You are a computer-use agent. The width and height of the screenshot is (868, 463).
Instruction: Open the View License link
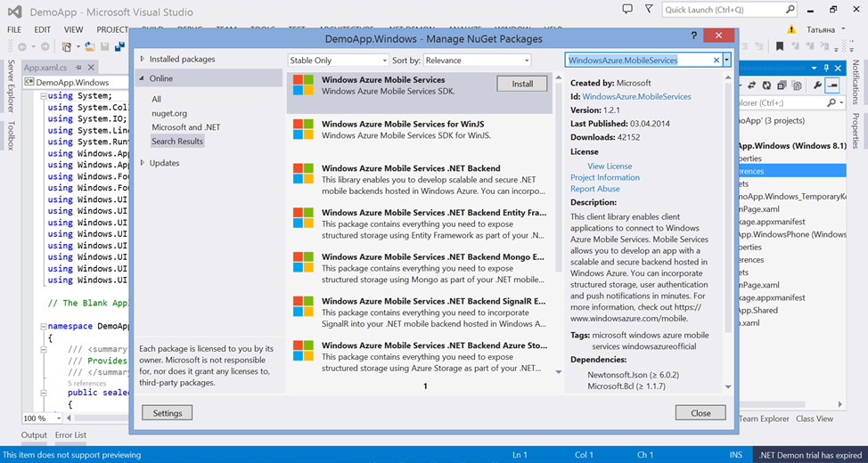pyautogui.click(x=610, y=166)
